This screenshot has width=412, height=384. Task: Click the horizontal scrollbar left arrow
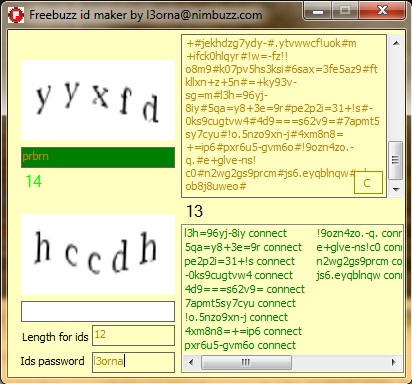click(x=191, y=362)
